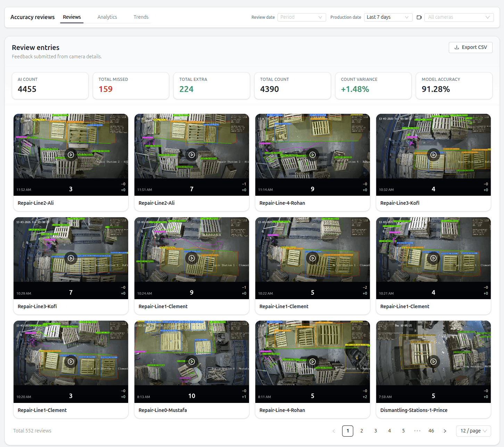
Task: Open the Review date Period dropdown
Action: pyautogui.click(x=301, y=17)
